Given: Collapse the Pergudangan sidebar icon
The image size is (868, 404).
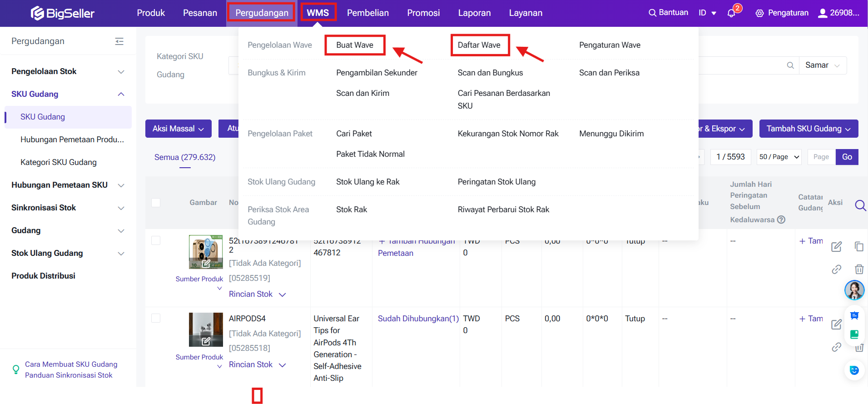Looking at the screenshot, I should coord(119,41).
